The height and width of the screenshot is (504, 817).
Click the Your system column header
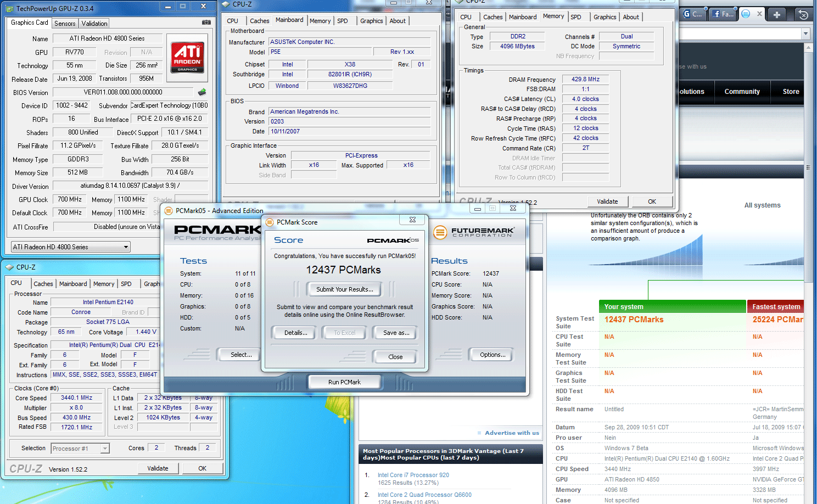point(672,307)
